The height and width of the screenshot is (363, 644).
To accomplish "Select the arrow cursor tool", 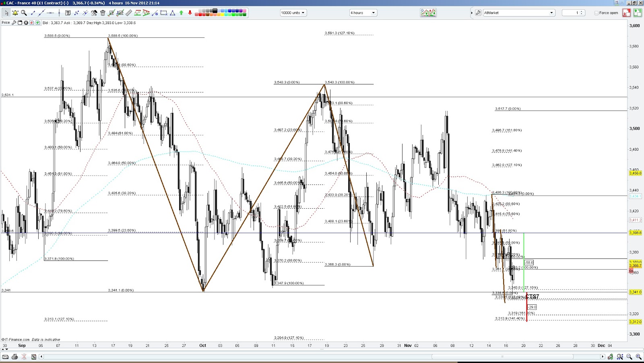I will (x=6, y=13).
